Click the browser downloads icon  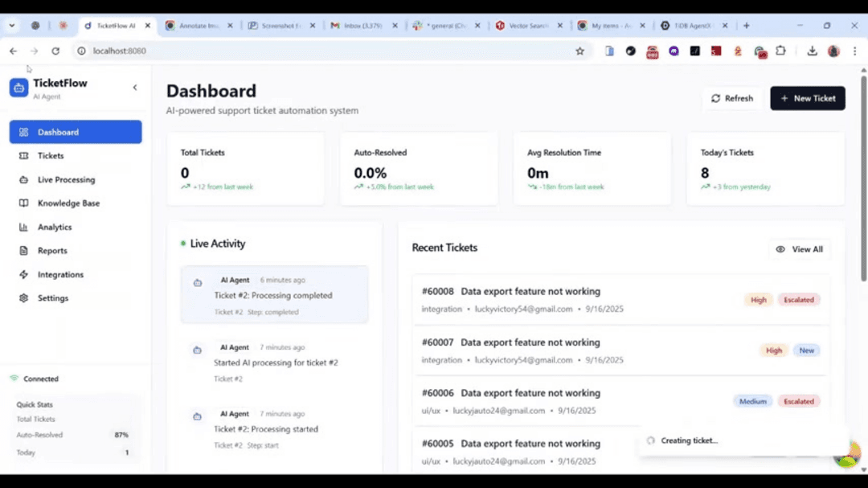click(812, 51)
